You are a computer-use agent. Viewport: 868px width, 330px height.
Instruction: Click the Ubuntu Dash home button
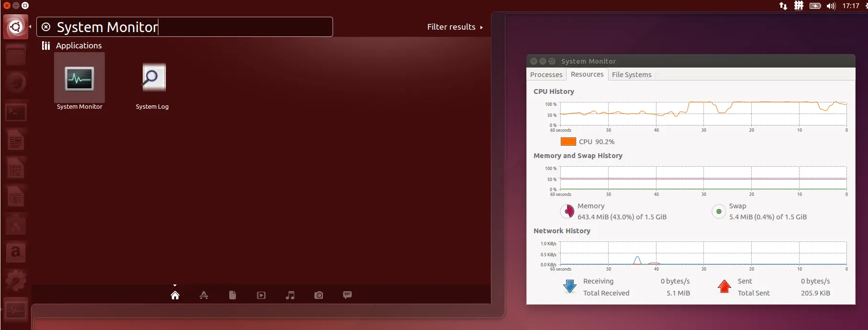pos(16,27)
